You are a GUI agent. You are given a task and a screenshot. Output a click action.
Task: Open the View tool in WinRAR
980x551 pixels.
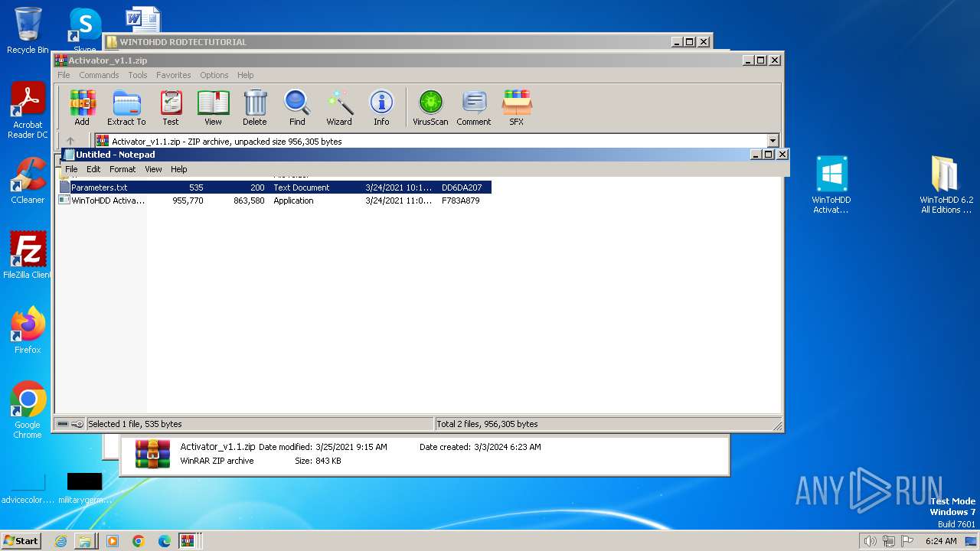pos(213,108)
